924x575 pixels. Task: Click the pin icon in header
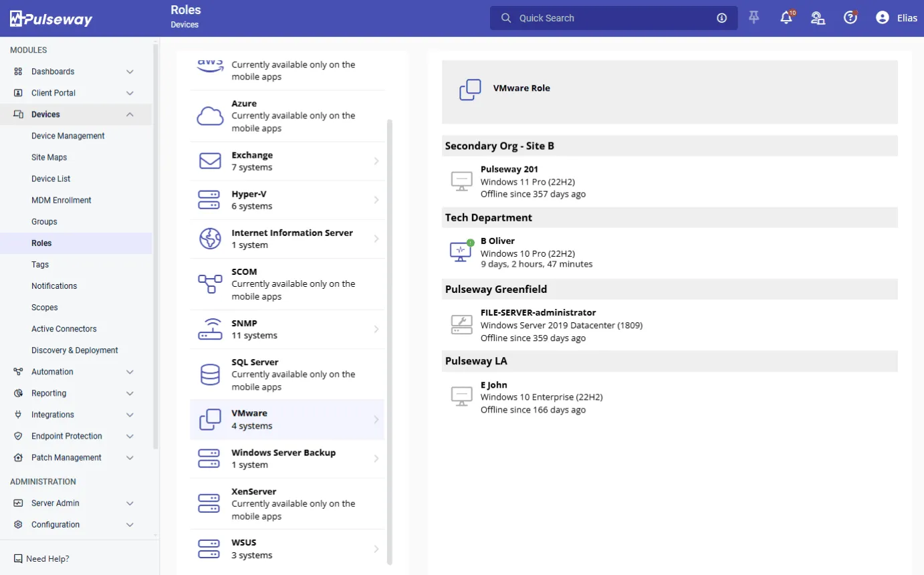754,18
